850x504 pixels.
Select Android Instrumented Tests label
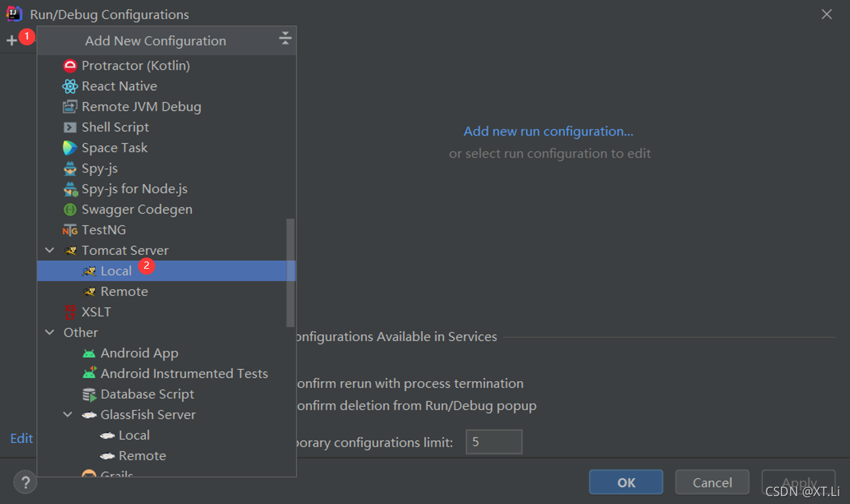[x=184, y=373]
